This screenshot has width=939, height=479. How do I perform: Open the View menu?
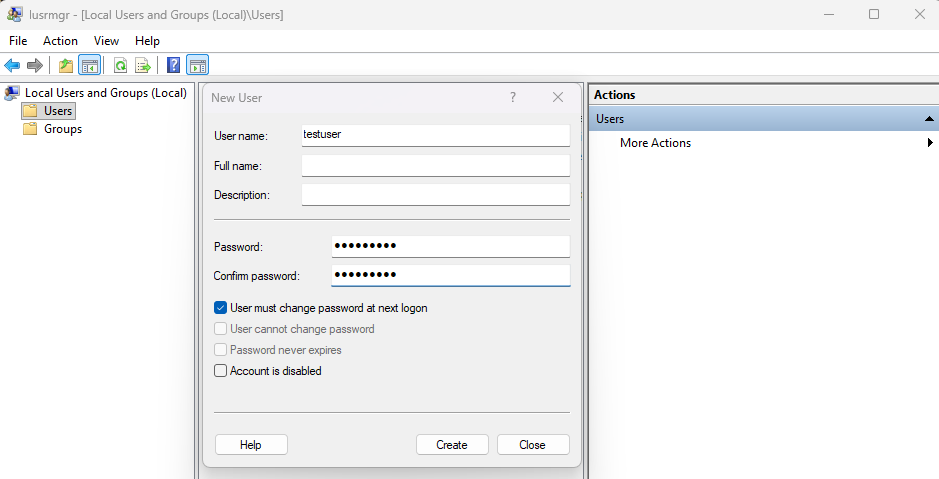point(106,41)
